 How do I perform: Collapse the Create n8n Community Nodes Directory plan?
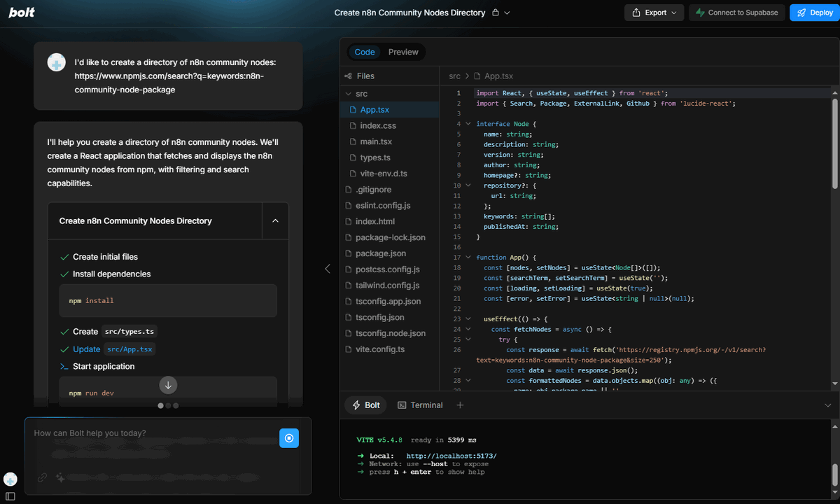[275, 220]
